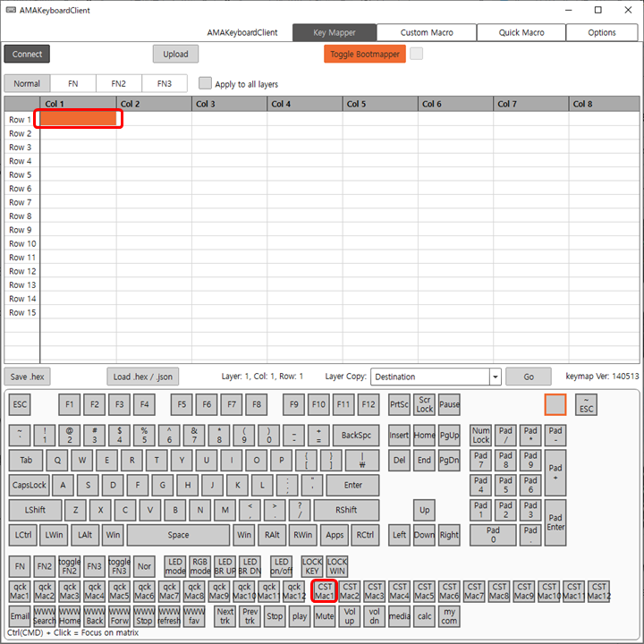Select the Email key
This screenshot has height=644, width=644.
pos(20,616)
